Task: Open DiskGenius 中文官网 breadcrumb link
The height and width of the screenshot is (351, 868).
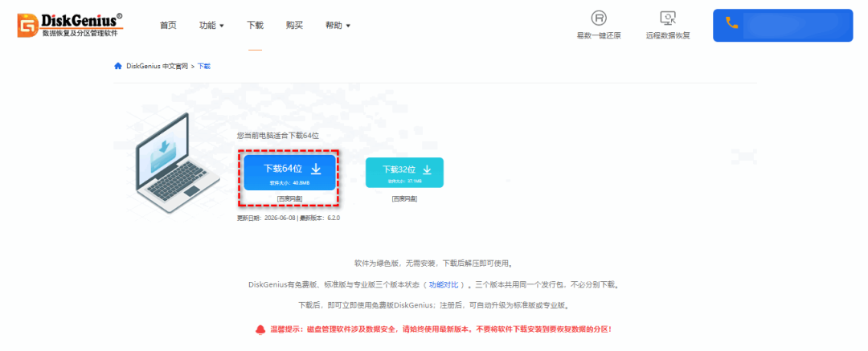Action: (x=158, y=67)
